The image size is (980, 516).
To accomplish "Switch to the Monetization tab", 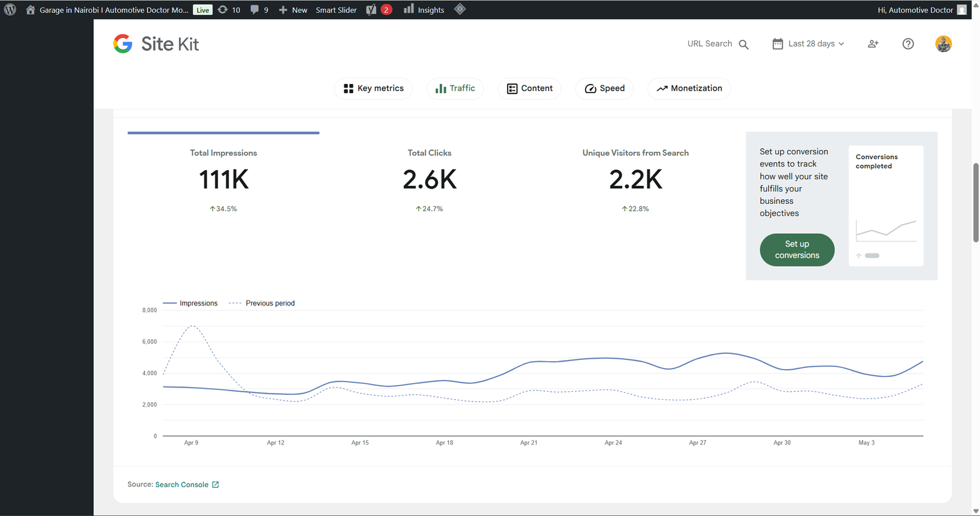I will [x=689, y=88].
